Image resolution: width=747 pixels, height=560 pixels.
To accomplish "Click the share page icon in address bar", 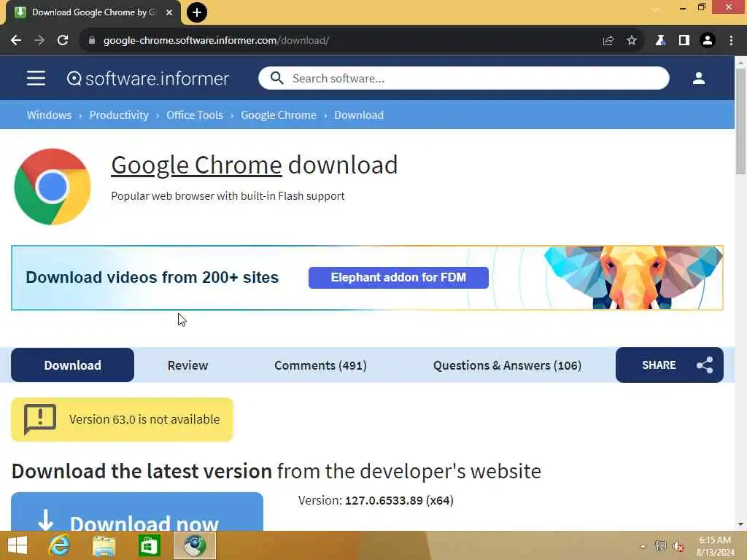I will pyautogui.click(x=608, y=41).
